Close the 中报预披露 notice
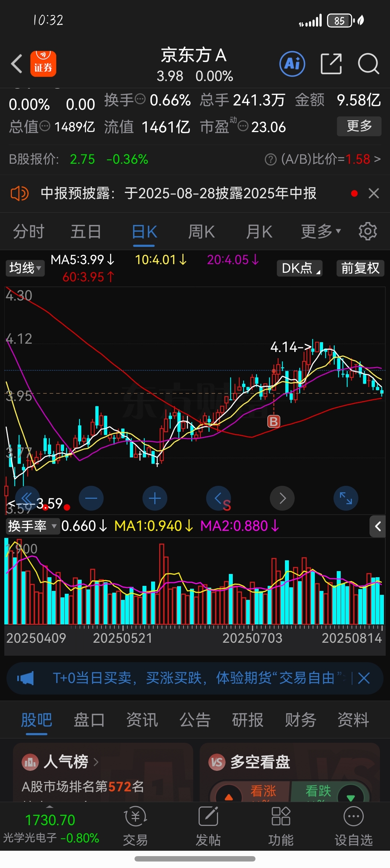This screenshot has height=868, width=390. [x=374, y=194]
